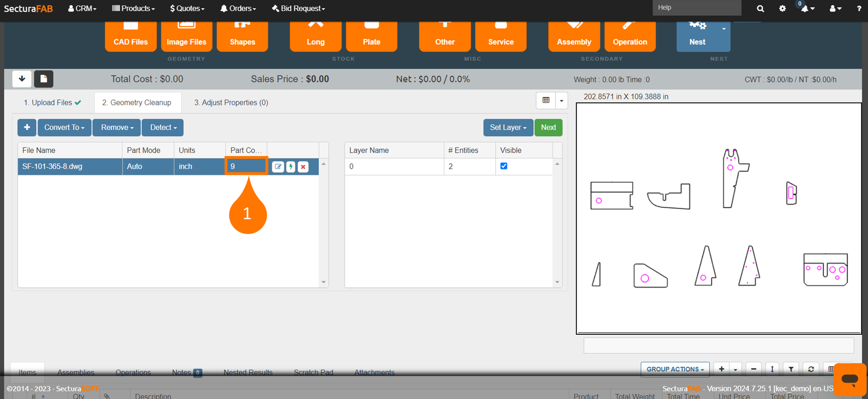Screen dimensions: 868x399
Task: Open the Set Layer dropdown
Action: 508,127
